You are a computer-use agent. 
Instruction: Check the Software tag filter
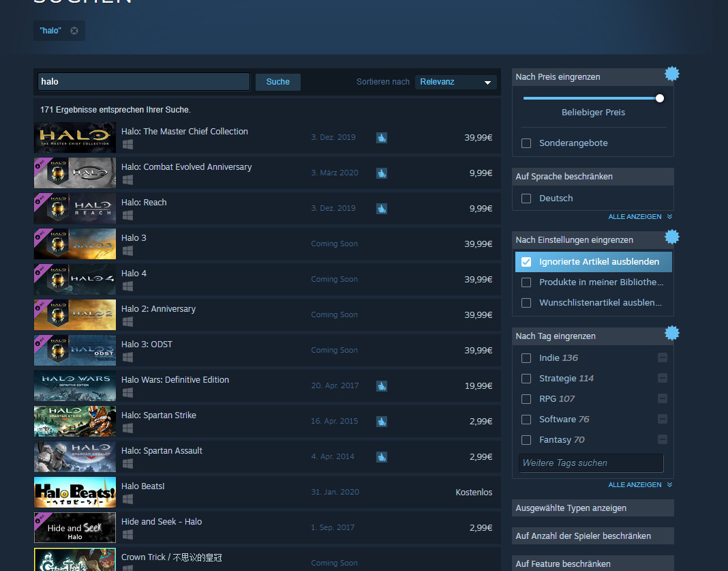click(x=526, y=420)
